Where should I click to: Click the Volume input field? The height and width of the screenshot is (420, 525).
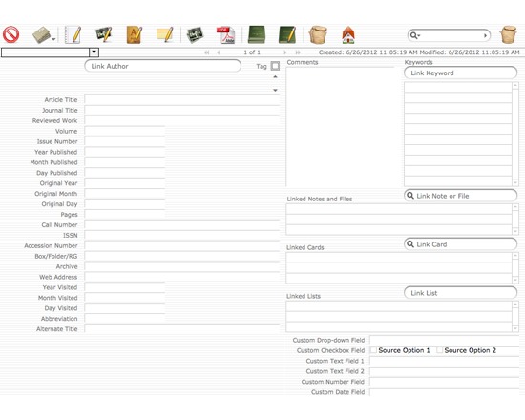(124, 131)
